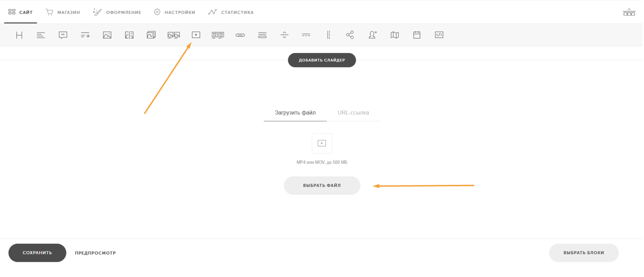644x277 pixels.
Task: Add a quote block
Action: (63, 35)
